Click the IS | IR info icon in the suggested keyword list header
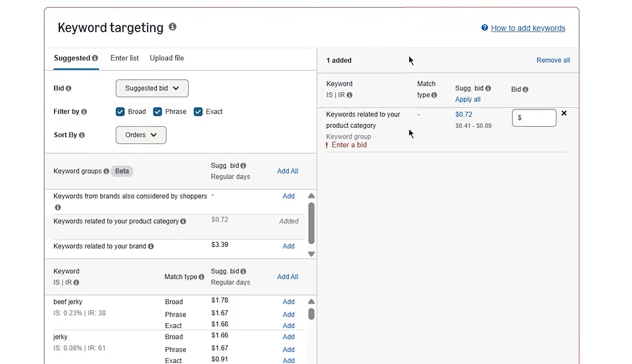The width and height of the screenshot is (632, 364). click(76, 283)
